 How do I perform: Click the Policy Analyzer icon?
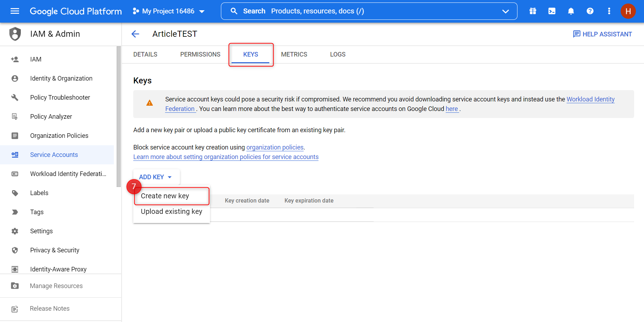coord(15,117)
